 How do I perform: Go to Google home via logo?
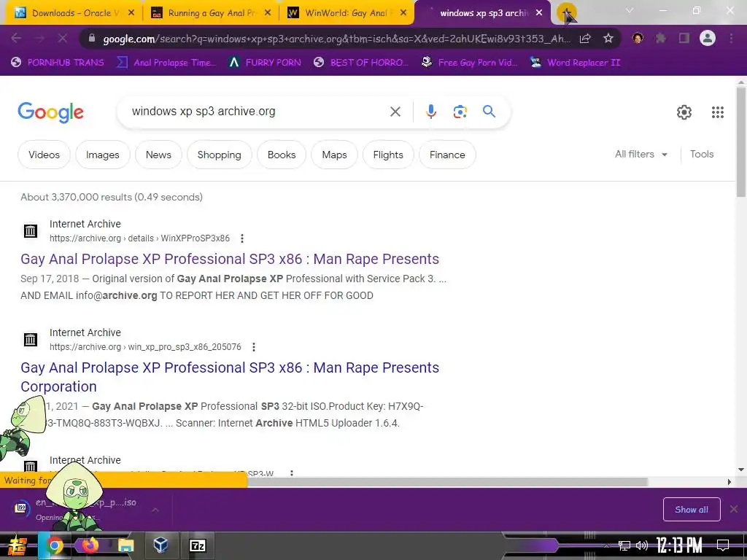pyautogui.click(x=50, y=112)
